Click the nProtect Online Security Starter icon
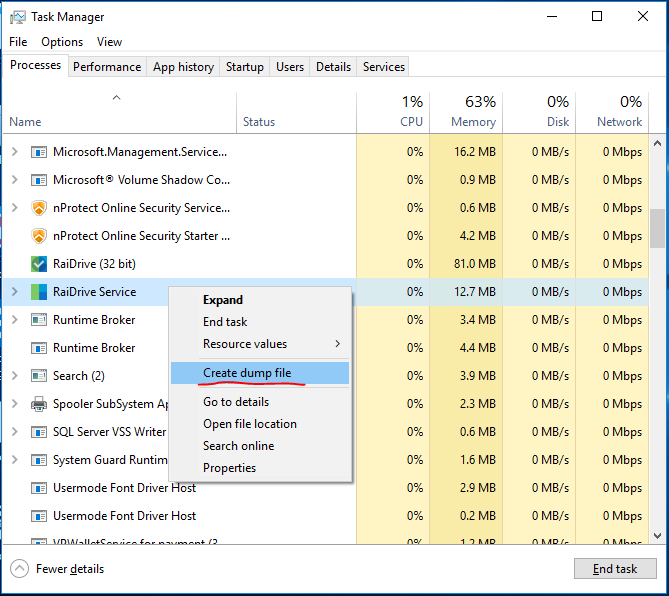 coord(39,236)
